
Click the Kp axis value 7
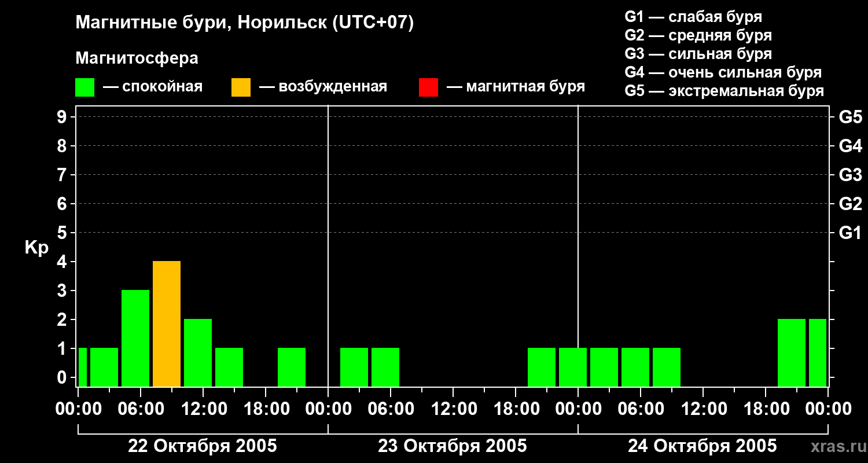[63, 175]
